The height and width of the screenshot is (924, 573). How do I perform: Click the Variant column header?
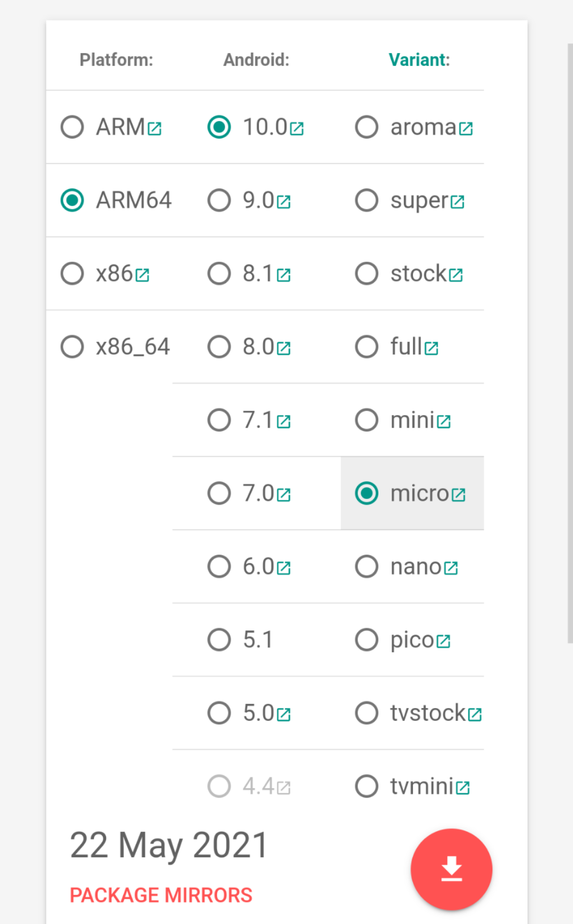point(419,60)
